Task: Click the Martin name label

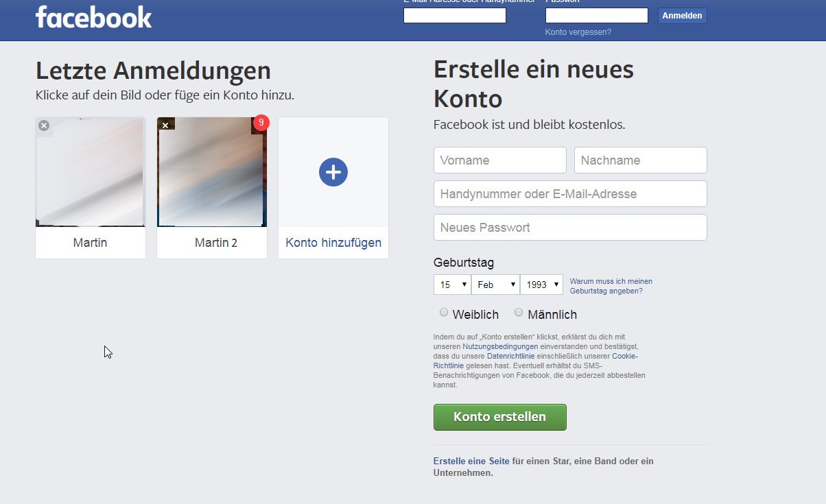Action: (90, 243)
